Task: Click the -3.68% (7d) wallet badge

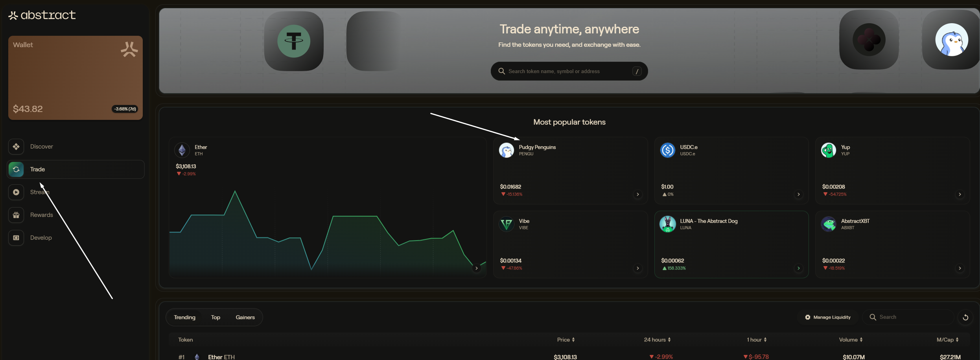Action: [125, 109]
